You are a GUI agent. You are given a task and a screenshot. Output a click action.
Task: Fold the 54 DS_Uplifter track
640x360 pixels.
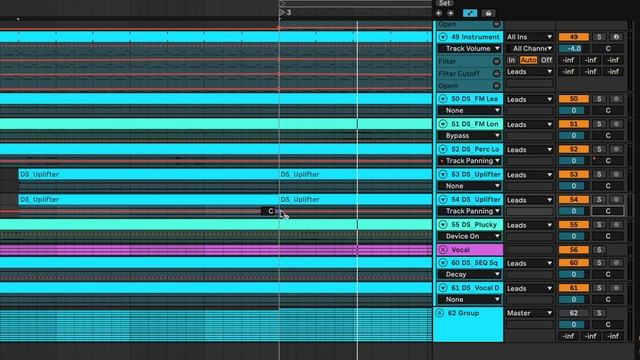tap(443, 199)
